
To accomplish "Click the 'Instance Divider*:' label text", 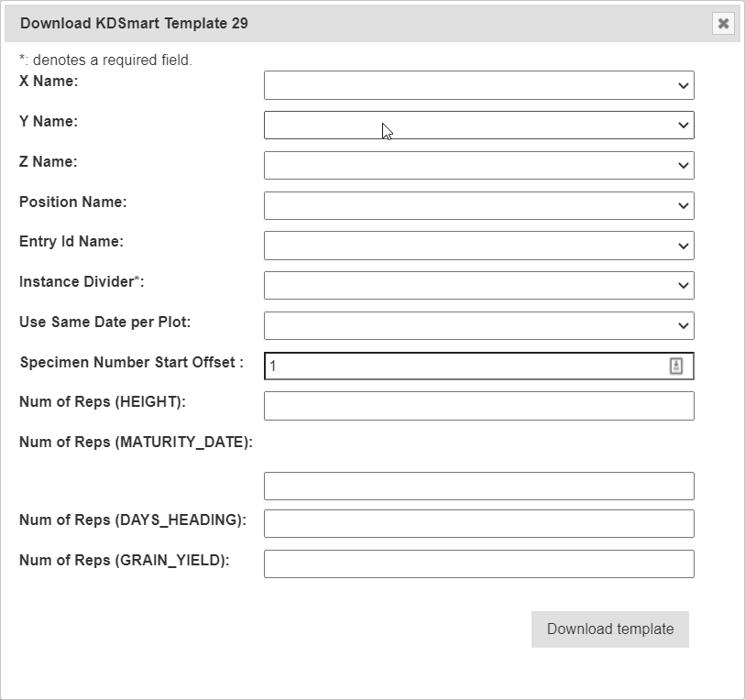I will point(82,282).
